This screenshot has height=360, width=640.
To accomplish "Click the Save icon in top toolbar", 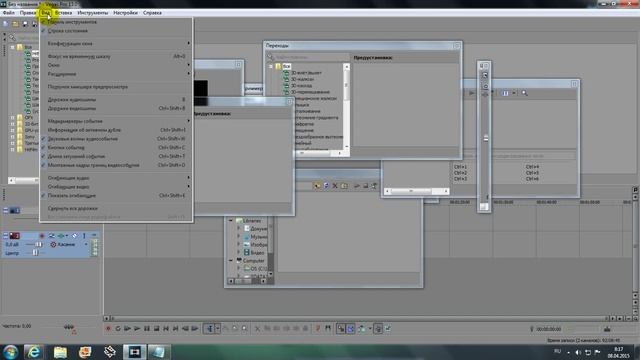I will [25, 24].
